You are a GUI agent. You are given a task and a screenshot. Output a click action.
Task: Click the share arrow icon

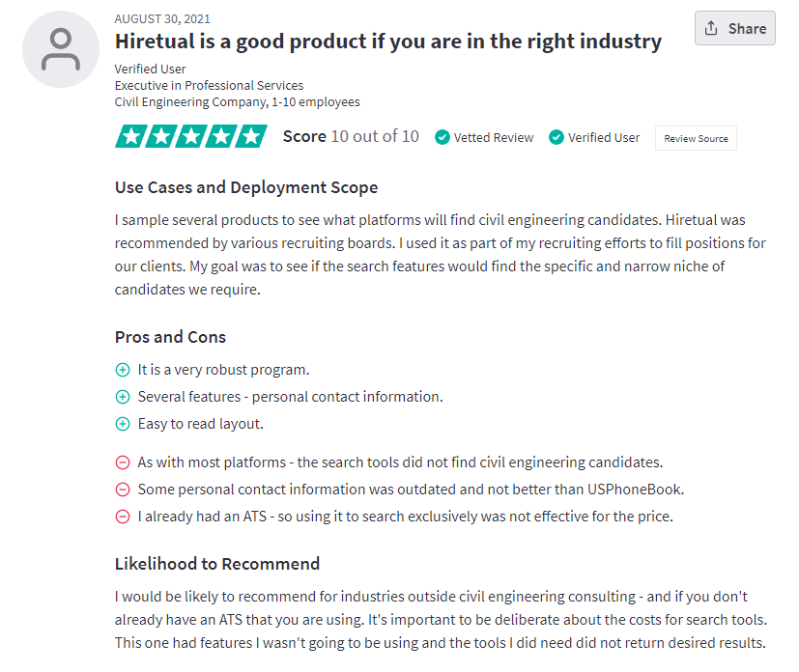[711, 28]
